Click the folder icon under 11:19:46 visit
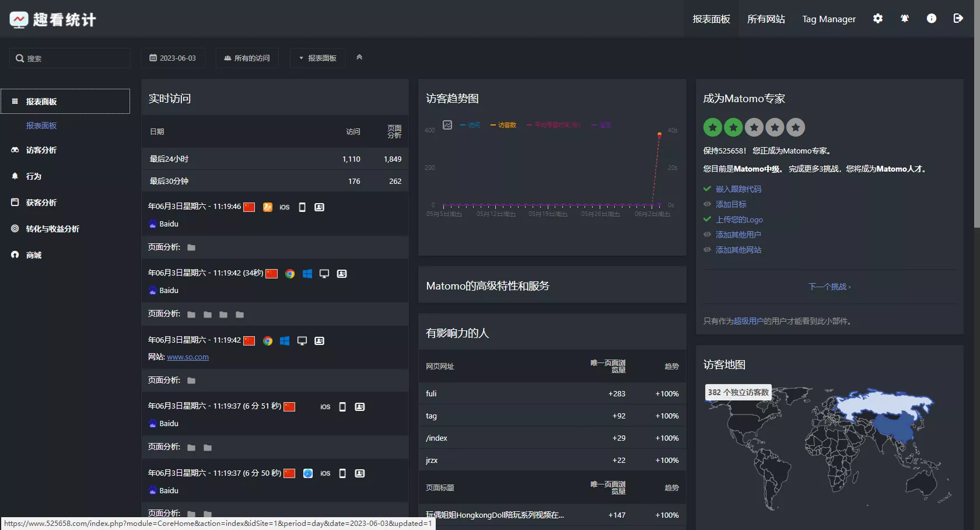 [191, 247]
